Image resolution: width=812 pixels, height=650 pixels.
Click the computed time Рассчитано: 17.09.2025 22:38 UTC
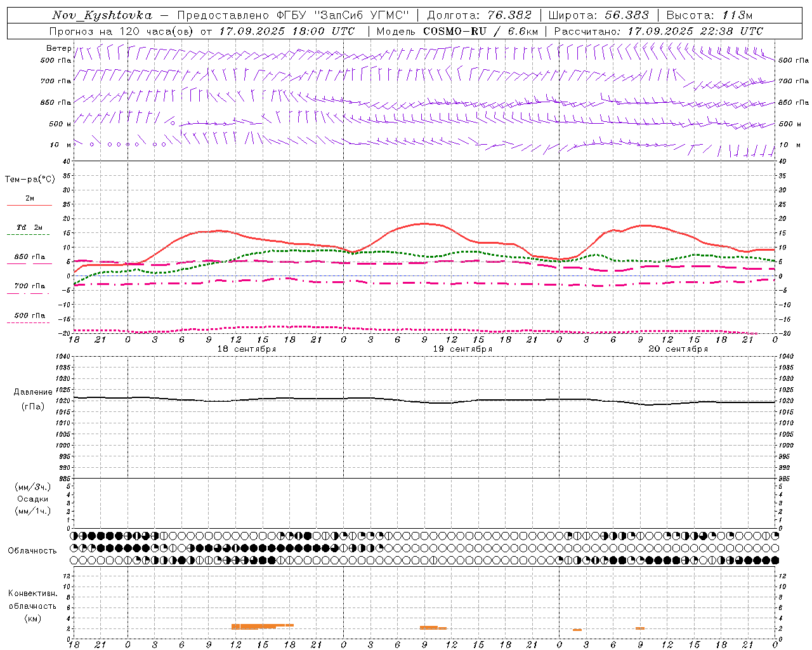(658, 31)
